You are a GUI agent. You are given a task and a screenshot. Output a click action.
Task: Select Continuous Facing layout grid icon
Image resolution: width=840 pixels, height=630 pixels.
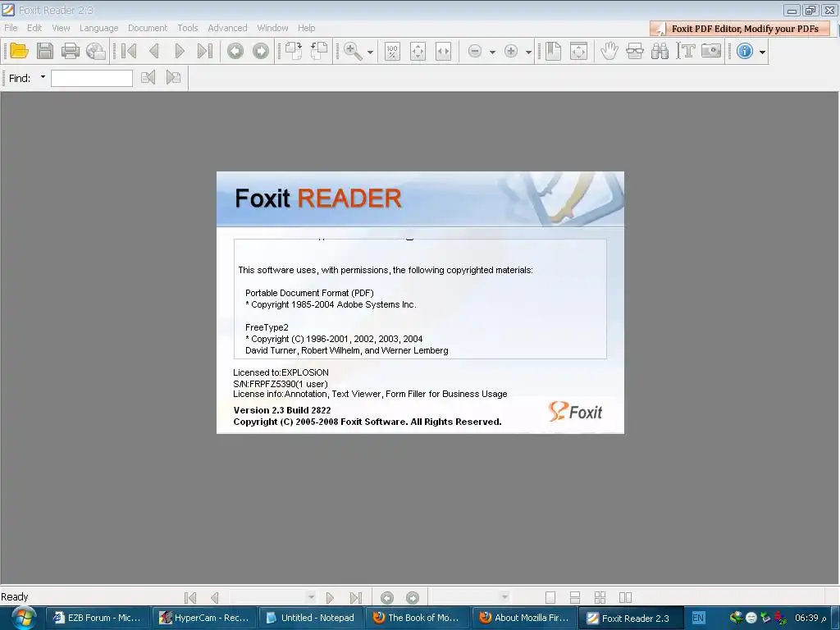[600, 597]
